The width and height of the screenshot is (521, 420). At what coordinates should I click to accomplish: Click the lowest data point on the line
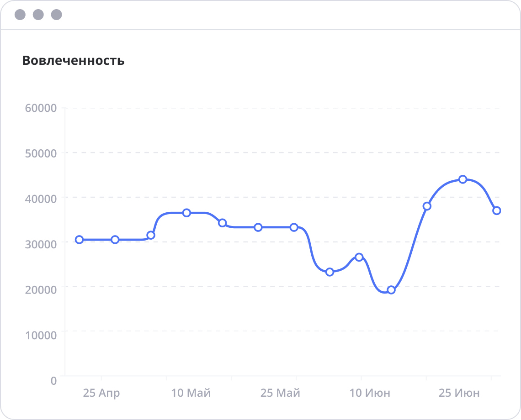tap(391, 290)
